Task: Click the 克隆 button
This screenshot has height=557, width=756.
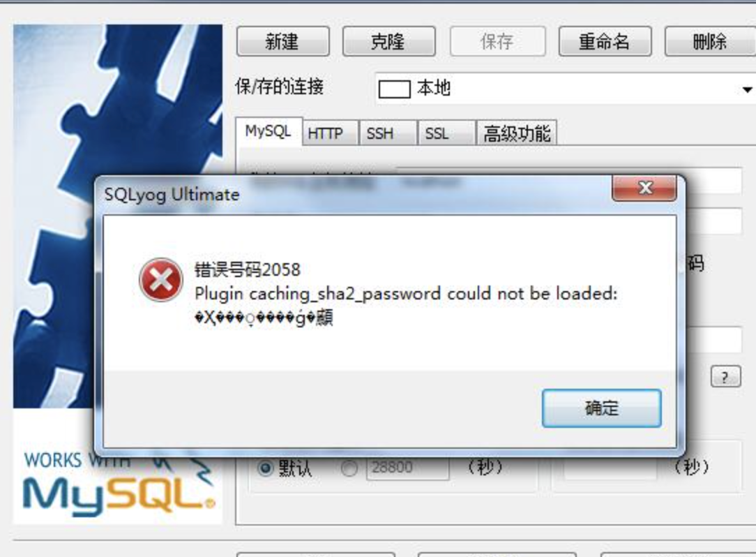Action: click(x=388, y=41)
